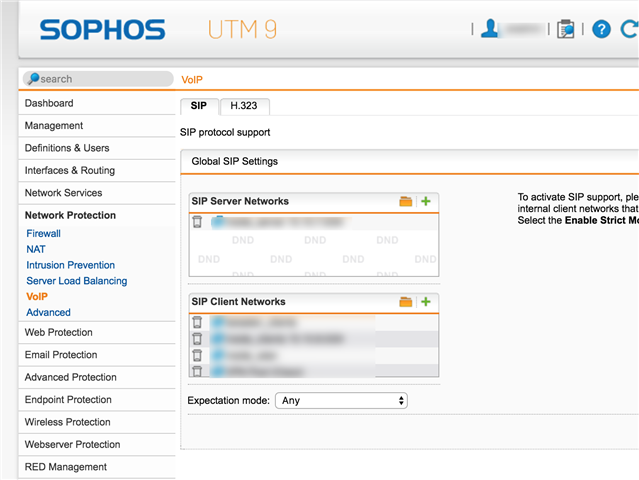Delete the SIP Server Networks entry via trash icon
639x480 pixels.
tap(197, 222)
